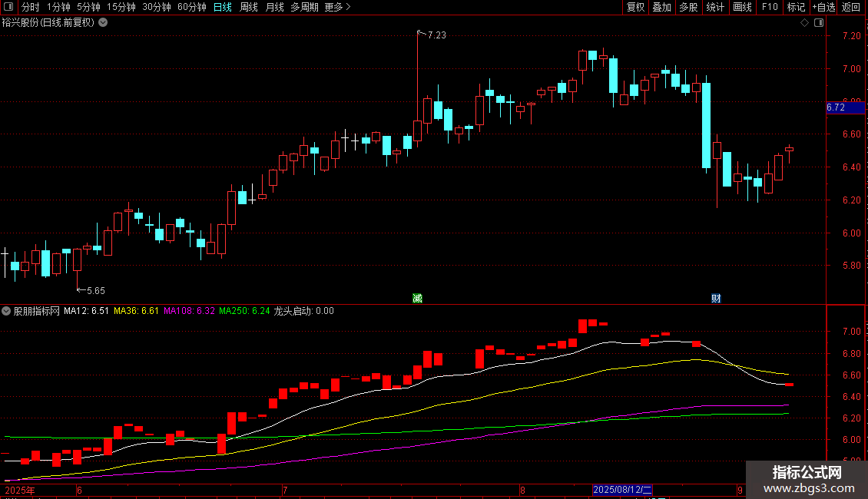Click the month 6 label on time axis

click(x=79, y=490)
